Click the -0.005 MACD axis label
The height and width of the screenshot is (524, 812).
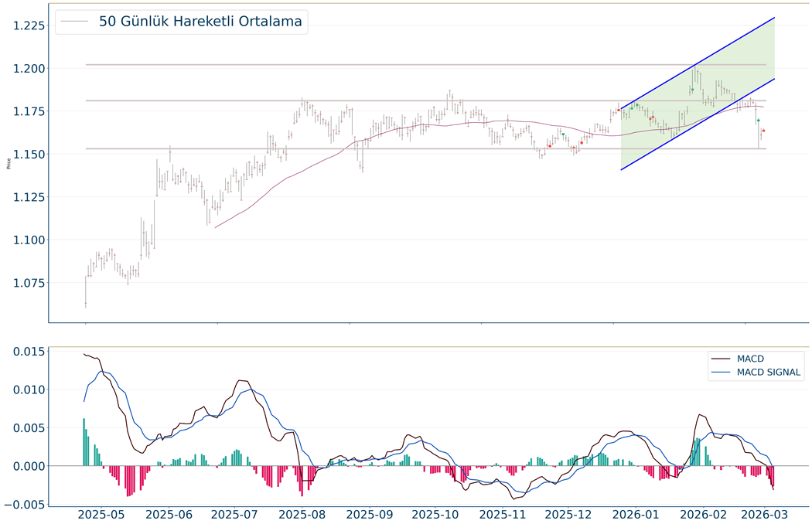(x=21, y=505)
